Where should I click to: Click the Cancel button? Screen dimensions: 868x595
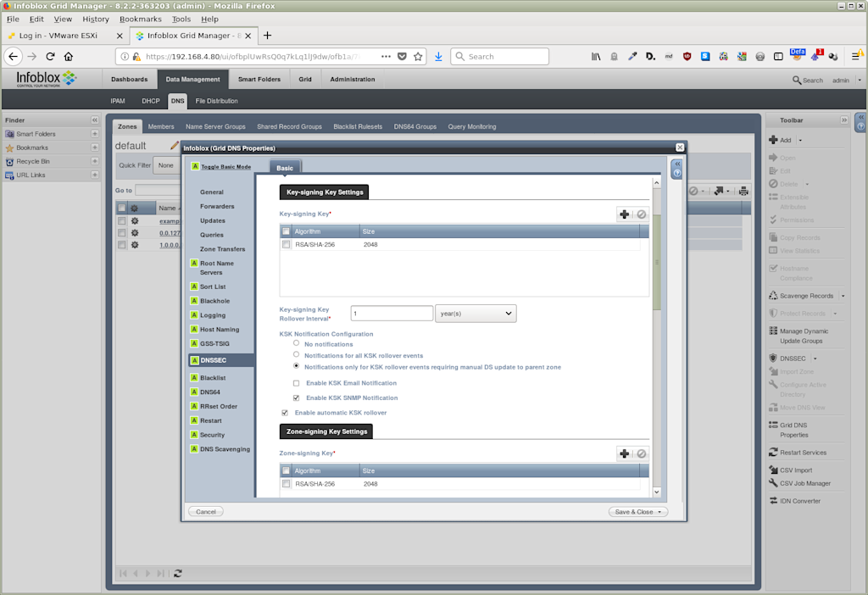[x=205, y=512]
